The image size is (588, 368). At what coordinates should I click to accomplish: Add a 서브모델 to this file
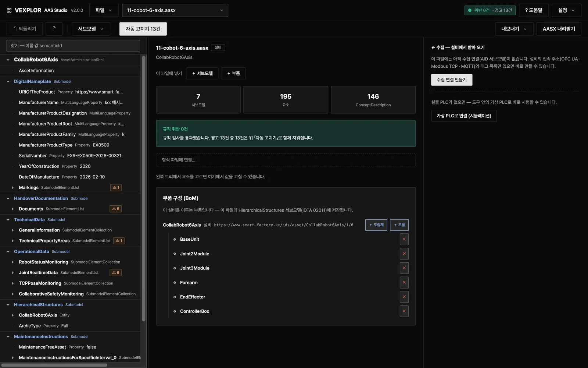point(202,73)
